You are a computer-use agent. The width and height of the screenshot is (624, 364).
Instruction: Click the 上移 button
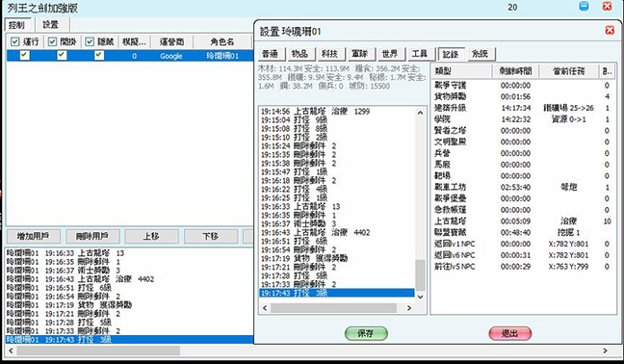click(151, 236)
